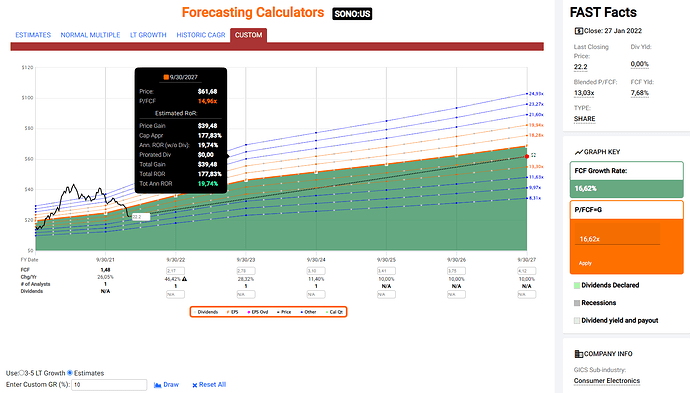The height and width of the screenshot is (393, 690).
Task: Click the Enter Custom GR input field
Action: 109,385
